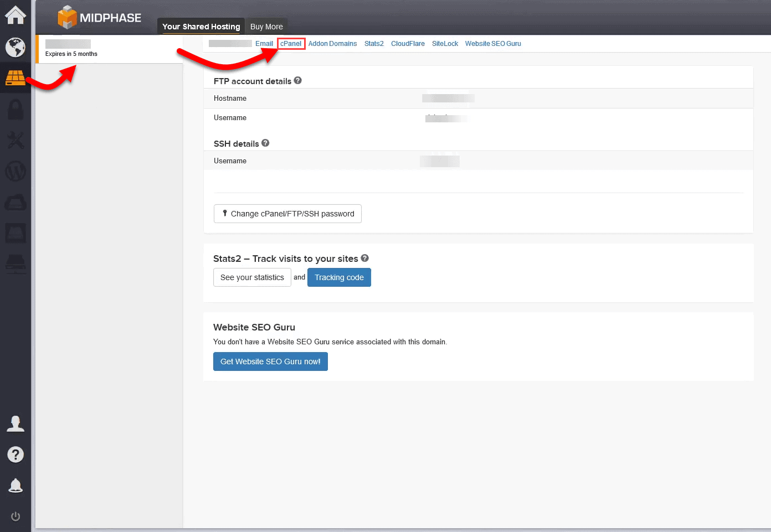Open the notifications bell icon
This screenshot has height=532, width=771.
point(15,485)
